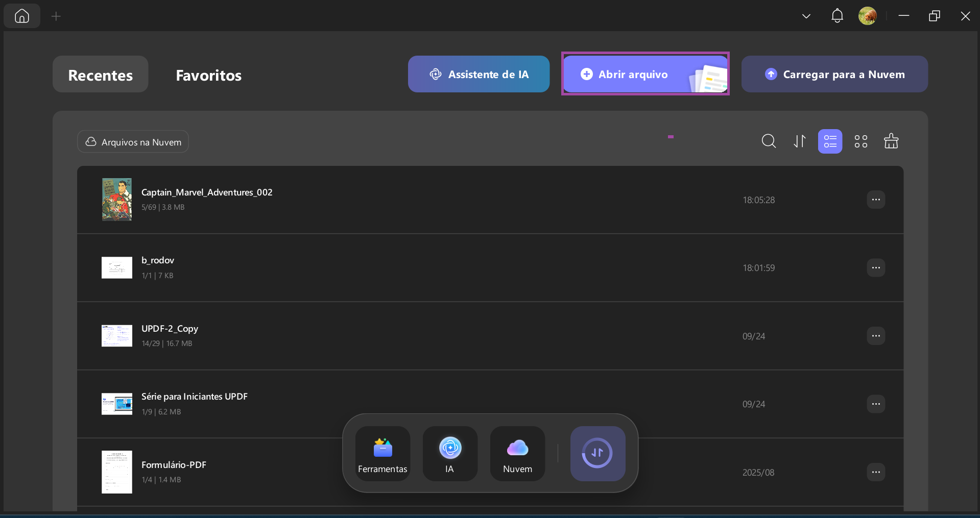This screenshot has height=518, width=980.
Task: Click the Abrir arquivo button
Action: (x=646, y=74)
